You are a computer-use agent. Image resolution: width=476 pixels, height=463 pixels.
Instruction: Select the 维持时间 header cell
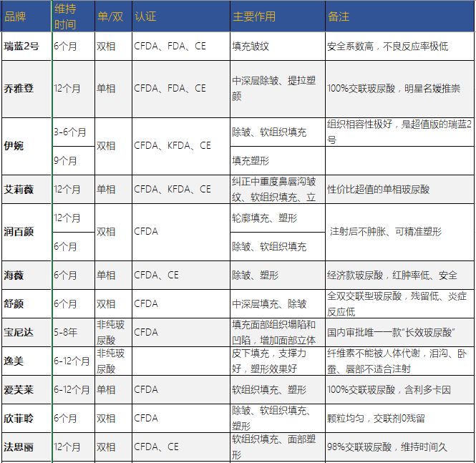click(65, 16)
